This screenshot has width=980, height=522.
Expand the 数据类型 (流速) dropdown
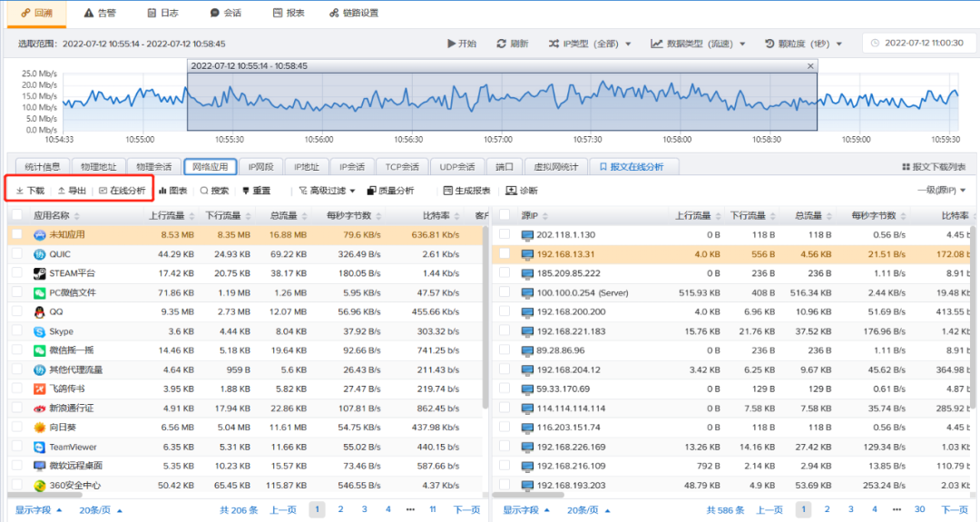698,44
